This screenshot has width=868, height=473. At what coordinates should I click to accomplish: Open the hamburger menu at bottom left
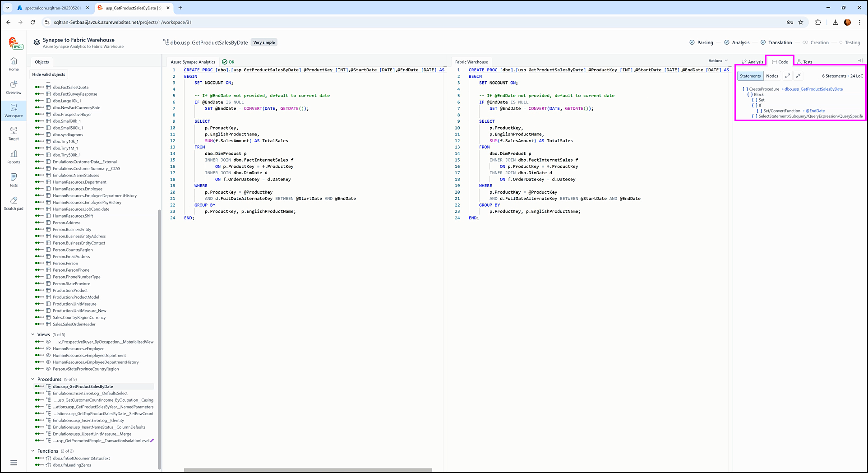pos(14,463)
